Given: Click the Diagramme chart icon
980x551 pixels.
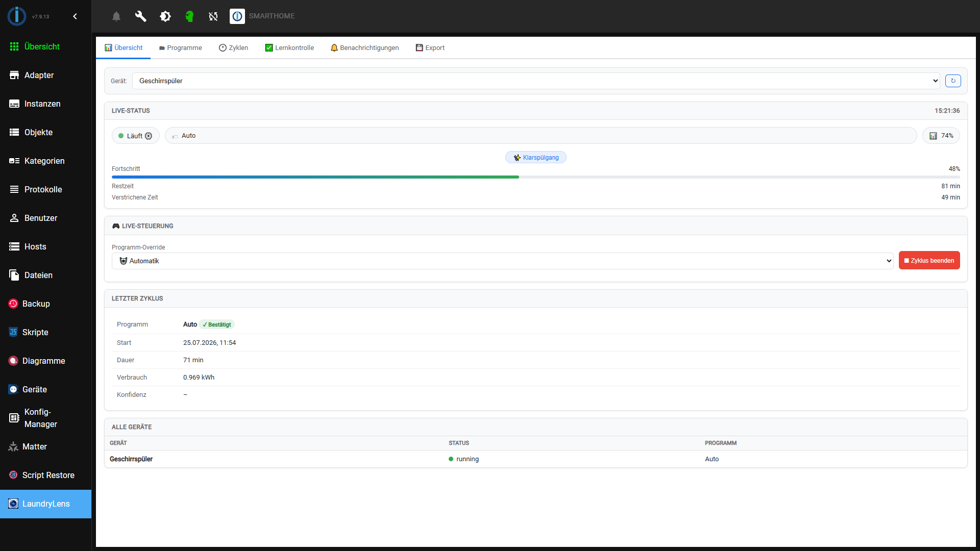Looking at the screenshot, I should [13, 361].
